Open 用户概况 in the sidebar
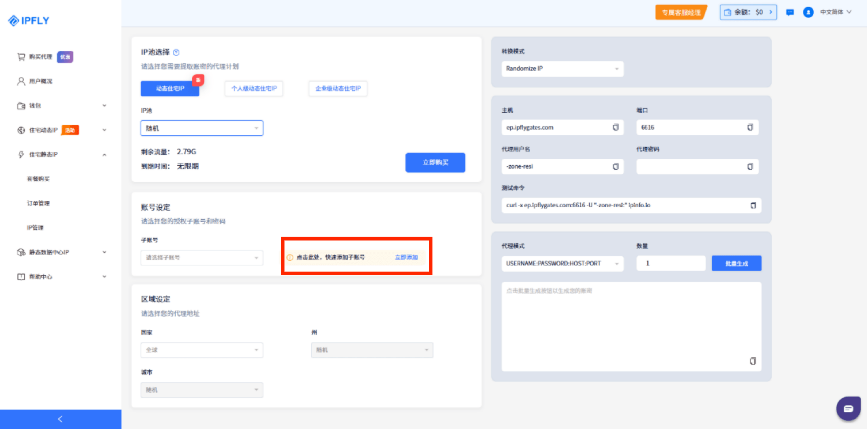 click(41, 81)
